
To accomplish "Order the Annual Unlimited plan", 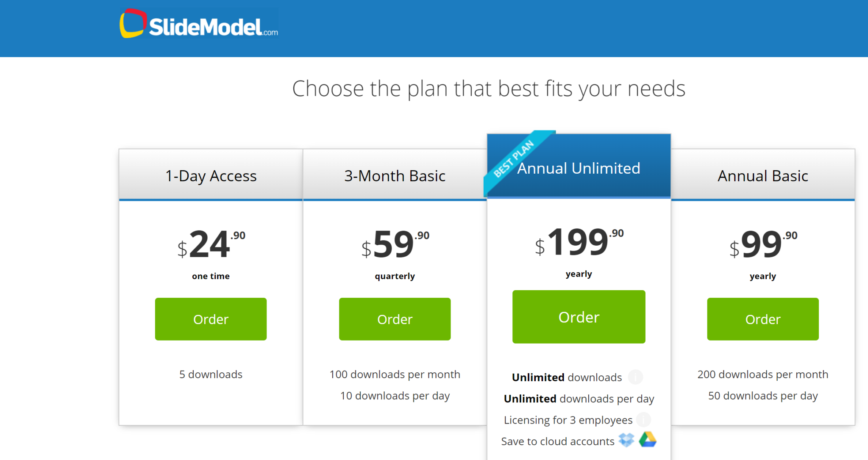I will [x=579, y=317].
